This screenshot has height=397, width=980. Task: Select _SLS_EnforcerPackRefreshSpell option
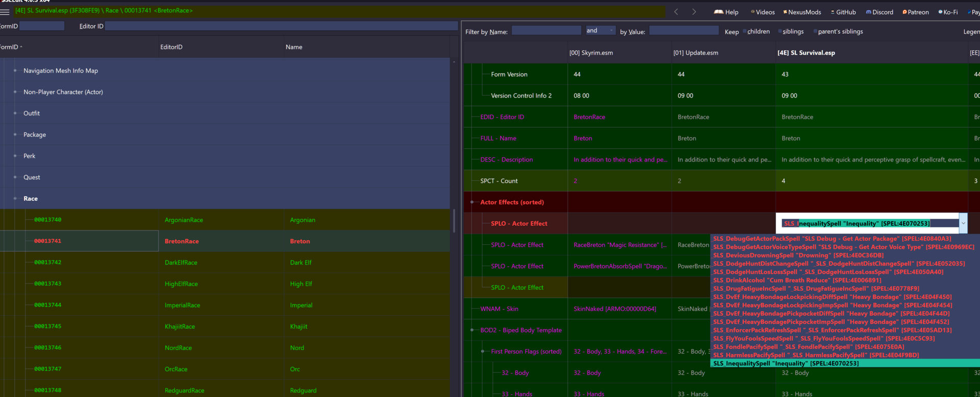point(845,330)
